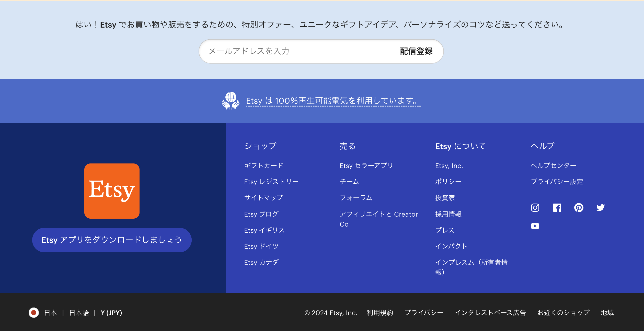This screenshot has width=644, height=331.
Task: Open the インタレストベース広告 link
Action: pos(490,313)
